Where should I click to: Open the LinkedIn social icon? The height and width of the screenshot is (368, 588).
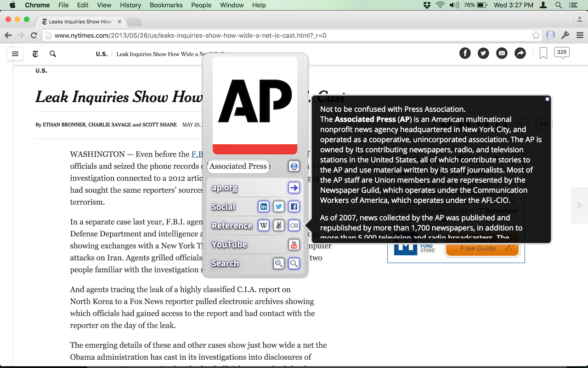(x=264, y=207)
